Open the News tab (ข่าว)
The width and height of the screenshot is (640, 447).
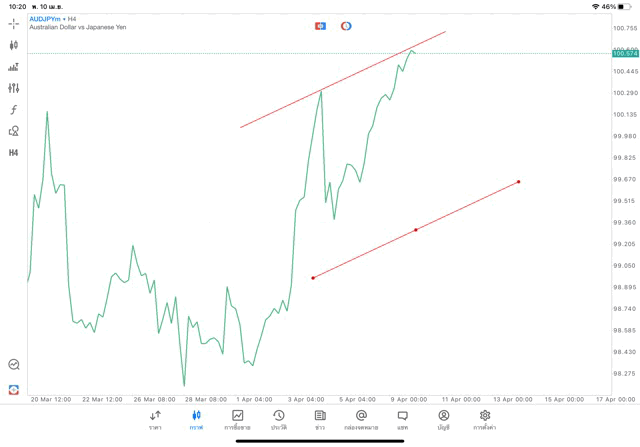(320, 420)
